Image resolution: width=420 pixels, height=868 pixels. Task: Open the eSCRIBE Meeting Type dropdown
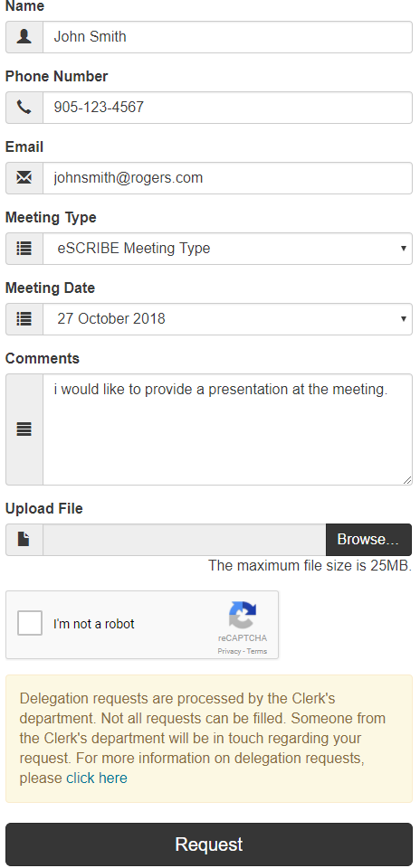coord(228,249)
